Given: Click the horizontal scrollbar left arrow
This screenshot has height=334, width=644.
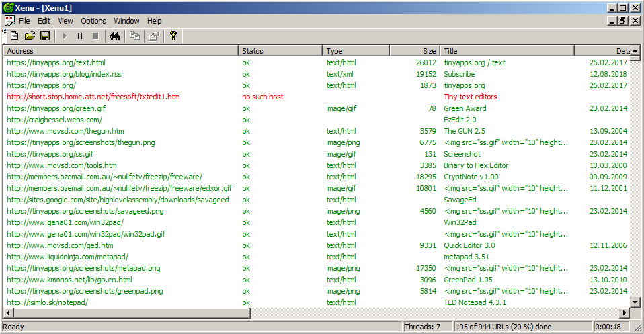Looking at the screenshot, I should 9,313.
